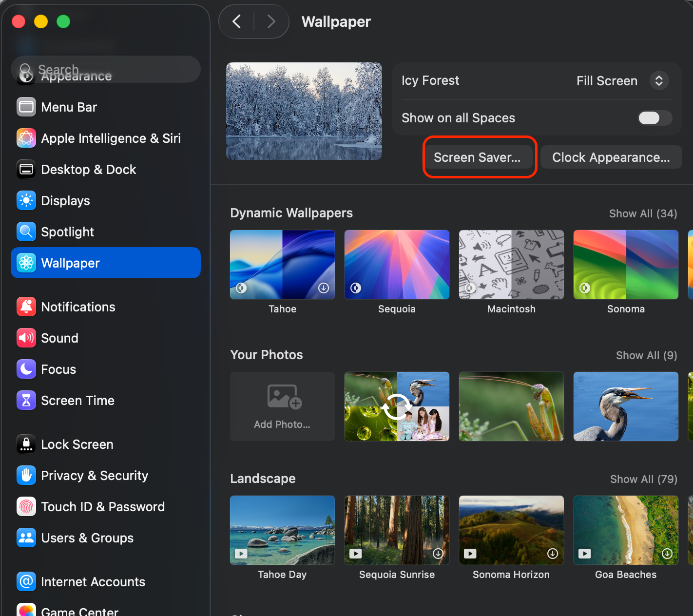The width and height of the screenshot is (693, 616).
Task: Click download icon on Sonoma Horizon
Action: pos(553,553)
